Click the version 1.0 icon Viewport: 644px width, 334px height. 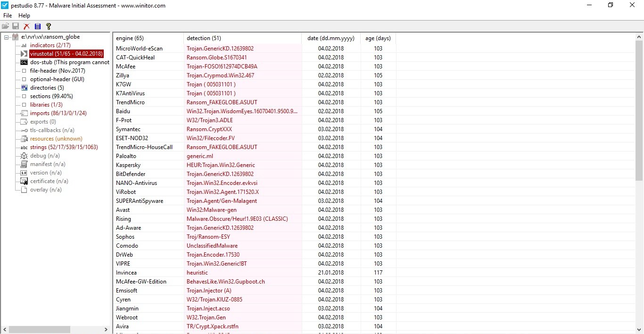(24, 173)
